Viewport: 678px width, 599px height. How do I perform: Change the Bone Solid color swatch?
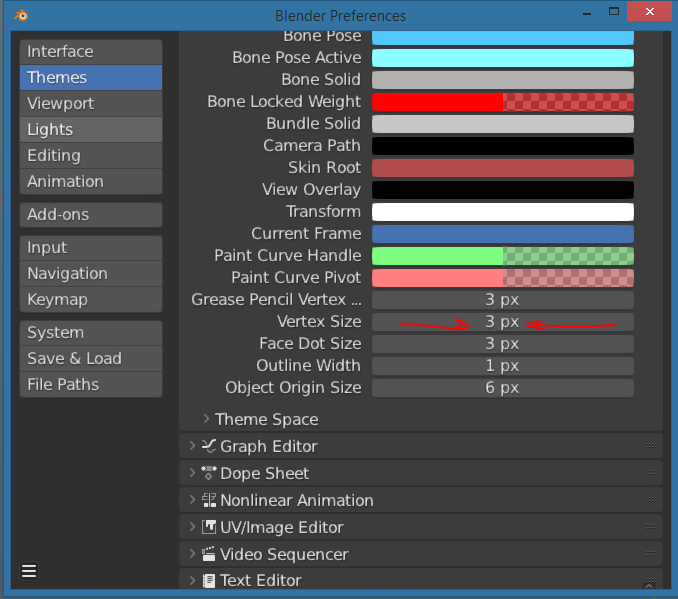[503, 80]
